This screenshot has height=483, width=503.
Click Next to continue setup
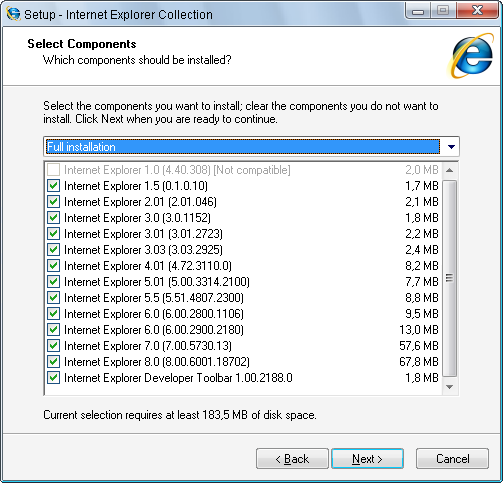367,459
